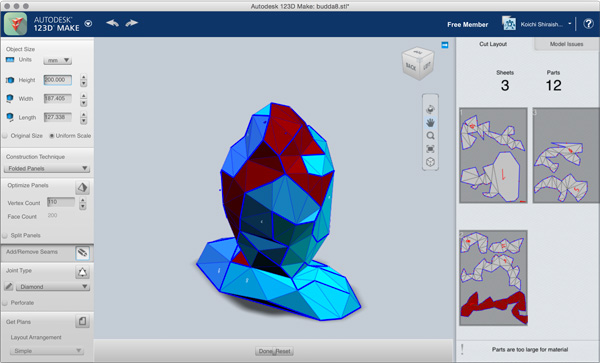
Task: Select the Original Size radio button
Action: pos(5,135)
